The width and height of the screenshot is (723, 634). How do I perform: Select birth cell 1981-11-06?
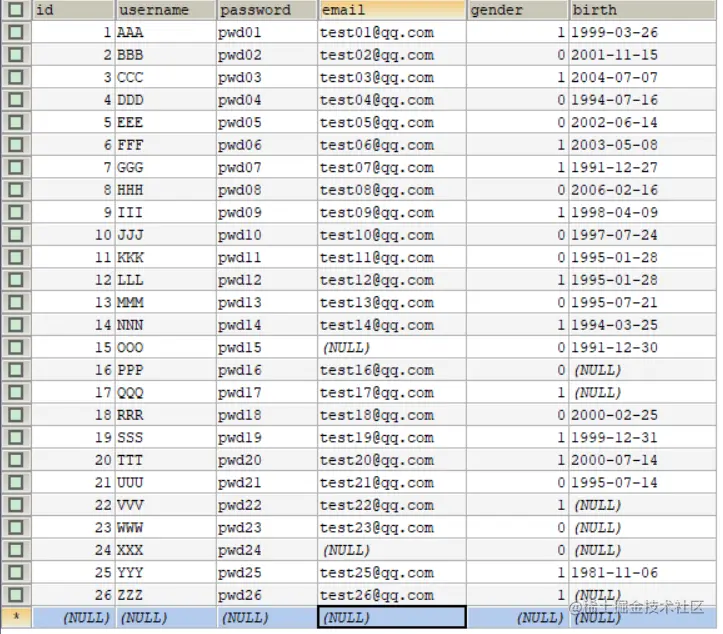643,573
